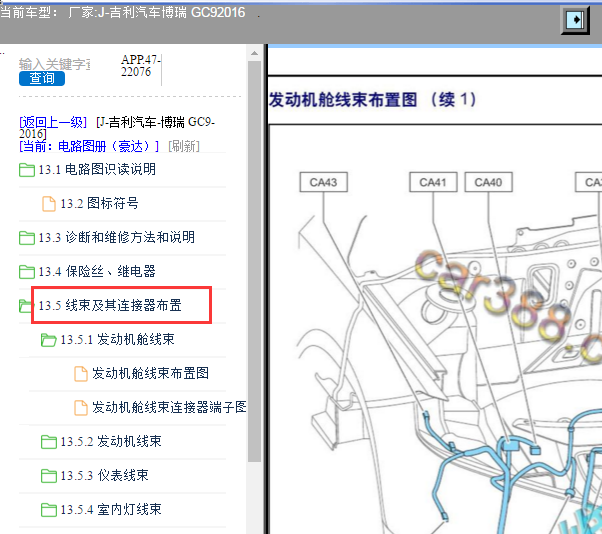This screenshot has height=534, width=602.
Task: Click the folder icon of 13.5.4 室内灯线束
Action: coord(48,510)
